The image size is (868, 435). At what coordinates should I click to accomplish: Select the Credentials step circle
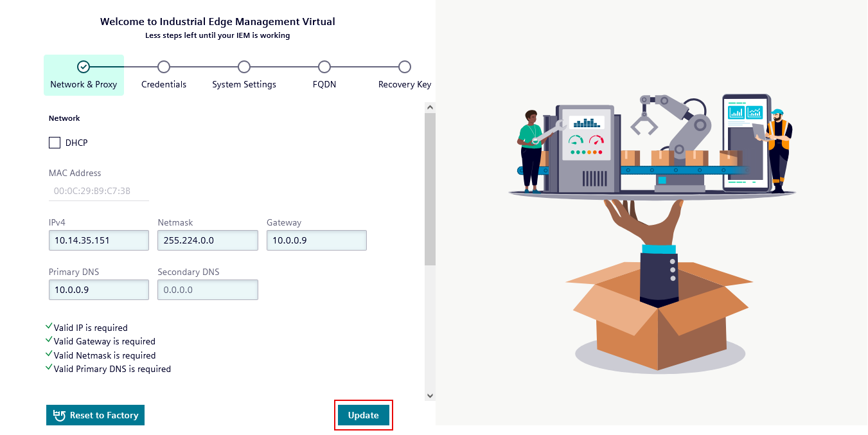point(164,66)
